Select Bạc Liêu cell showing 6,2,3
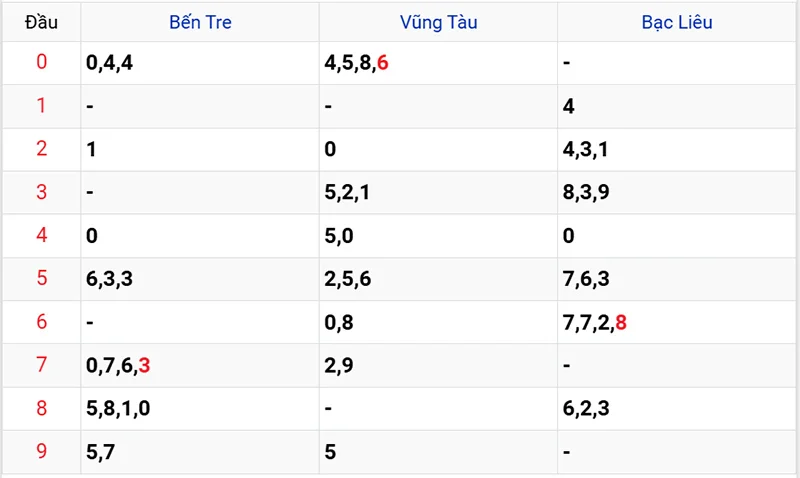Image resolution: width=800 pixels, height=478 pixels. click(586, 409)
